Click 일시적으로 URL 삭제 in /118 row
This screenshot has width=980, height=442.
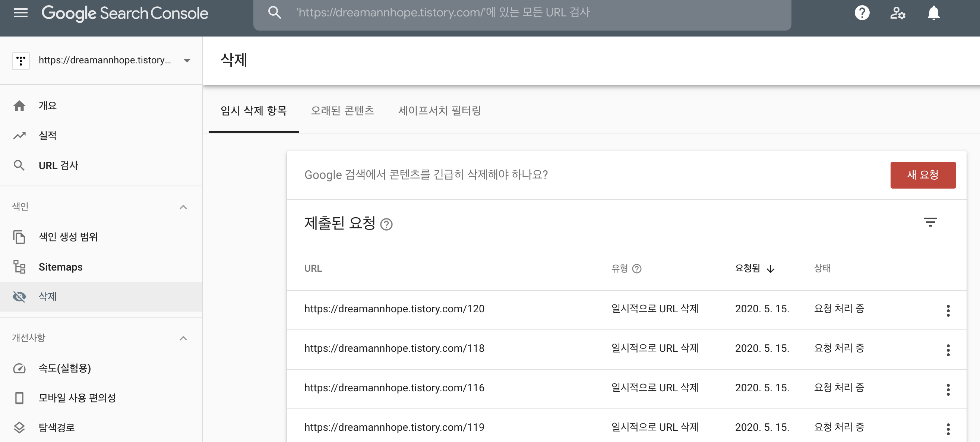654,348
